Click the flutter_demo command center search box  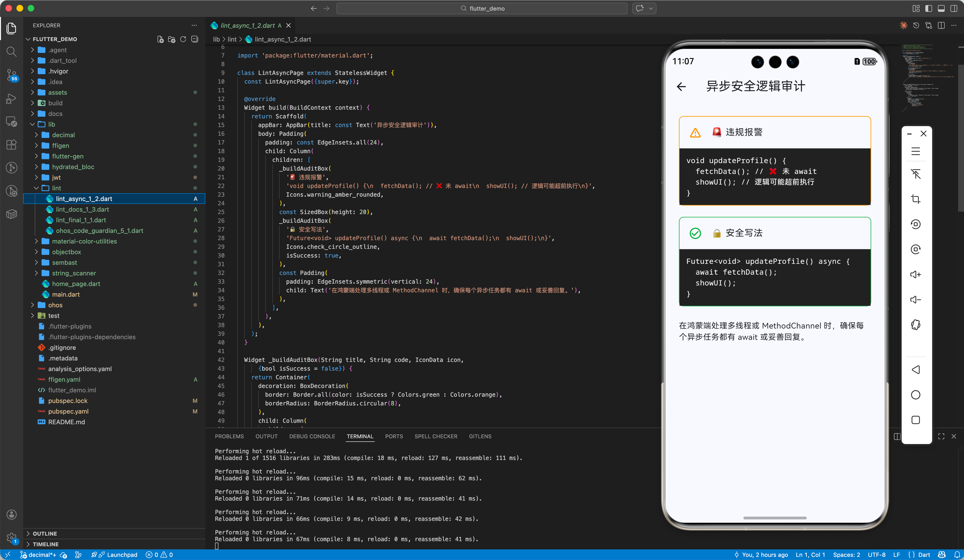(482, 8)
